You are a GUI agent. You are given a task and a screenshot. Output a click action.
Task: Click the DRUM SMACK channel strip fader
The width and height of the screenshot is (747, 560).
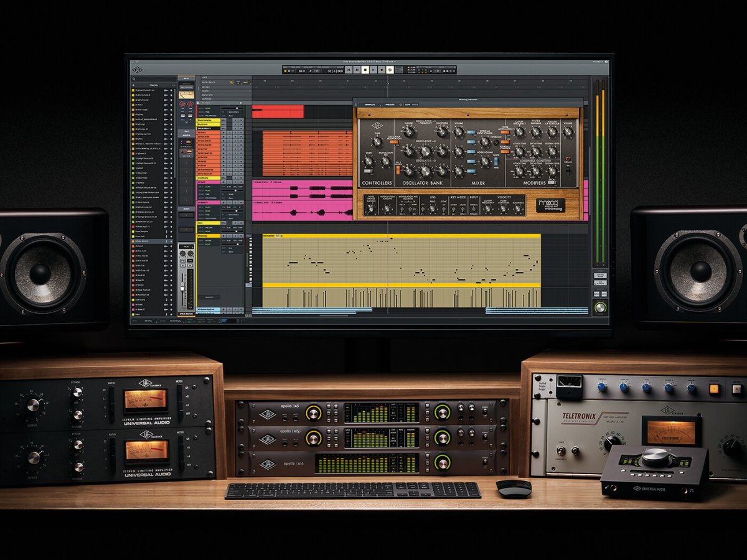tap(182, 286)
